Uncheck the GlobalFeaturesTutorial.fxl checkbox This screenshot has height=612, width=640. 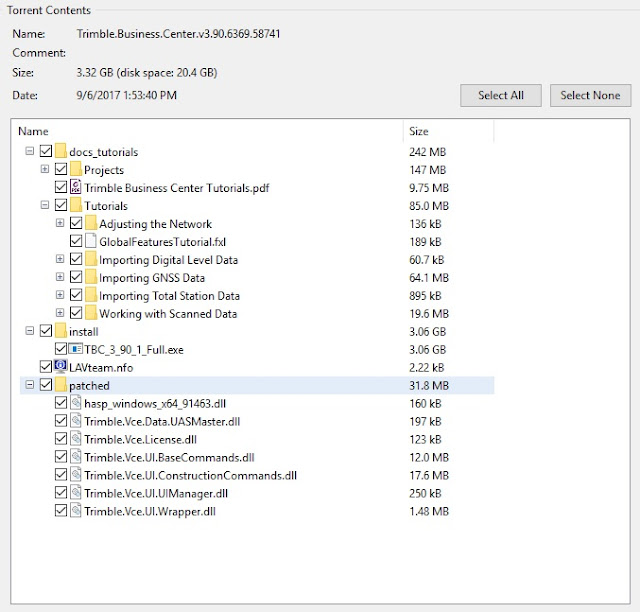[x=76, y=241]
